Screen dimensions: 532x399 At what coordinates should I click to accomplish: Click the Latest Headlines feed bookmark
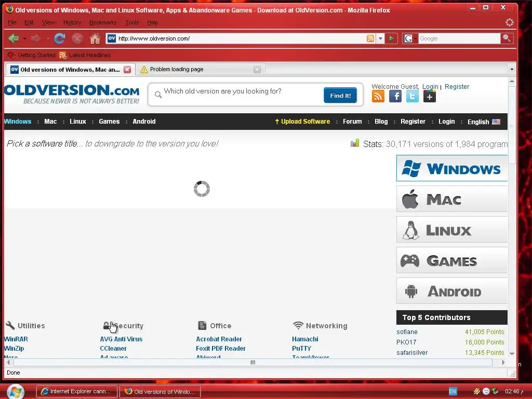click(85, 55)
